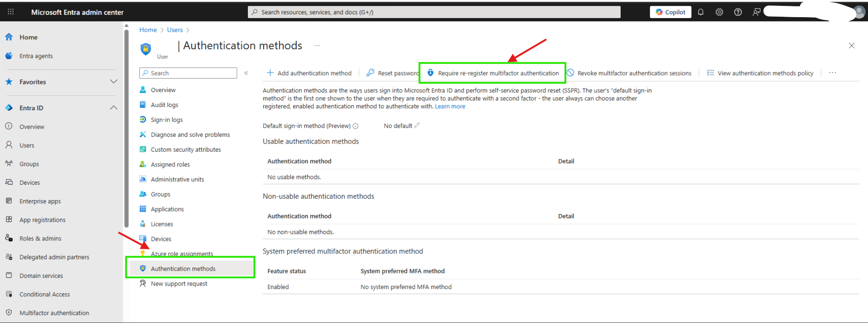Expand the Favorites section chevron
This screenshot has height=323, width=868.
(114, 82)
